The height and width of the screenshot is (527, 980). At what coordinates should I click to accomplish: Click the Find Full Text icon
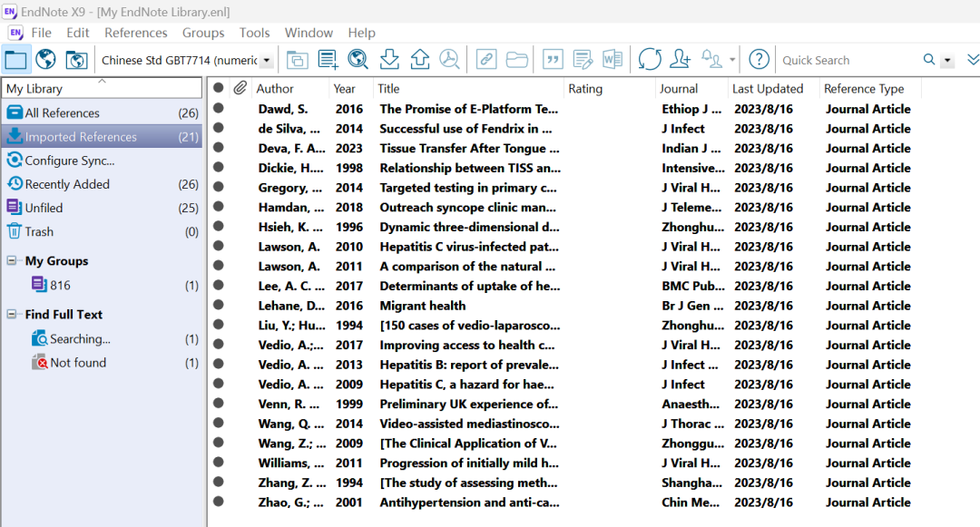449,60
